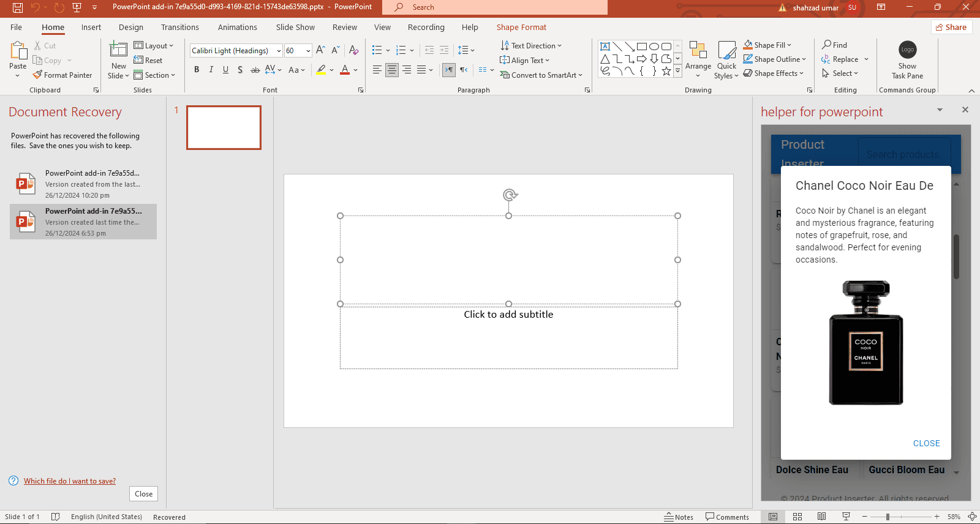Click rotate handle on title placeholder
This screenshot has width=980, height=524.
click(x=509, y=195)
